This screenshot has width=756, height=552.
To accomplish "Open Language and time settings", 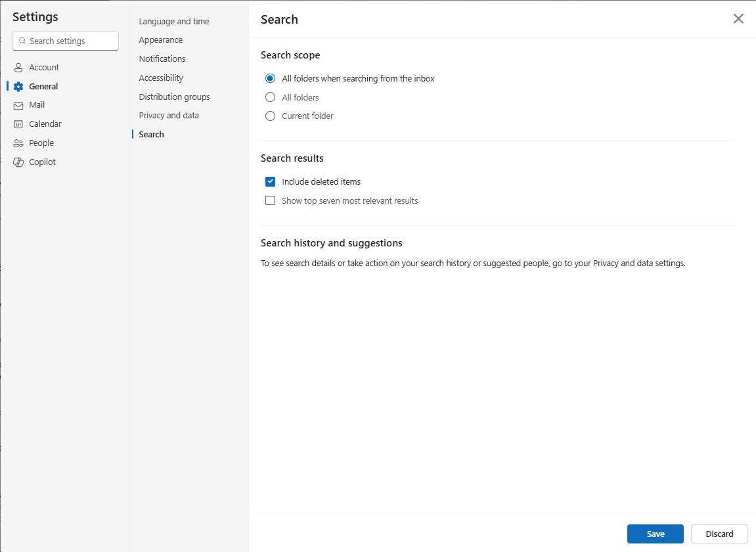I will click(173, 21).
